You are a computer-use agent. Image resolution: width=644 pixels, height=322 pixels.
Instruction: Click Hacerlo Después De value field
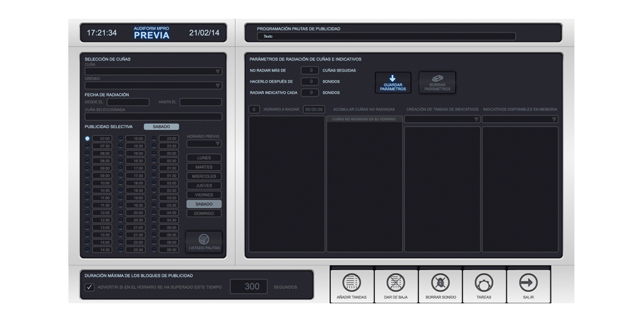[x=310, y=81]
